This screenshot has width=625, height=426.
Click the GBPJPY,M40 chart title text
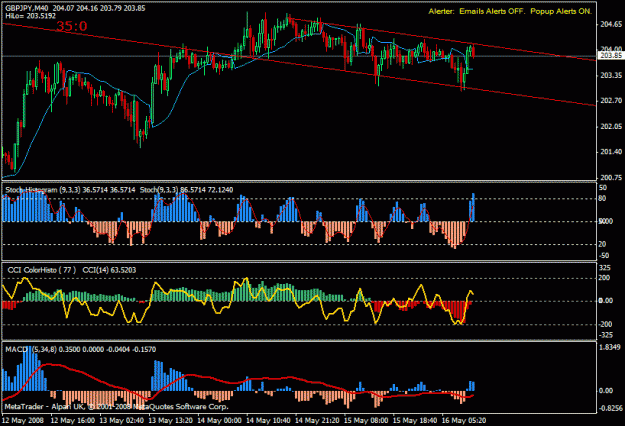(x=27, y=8)
